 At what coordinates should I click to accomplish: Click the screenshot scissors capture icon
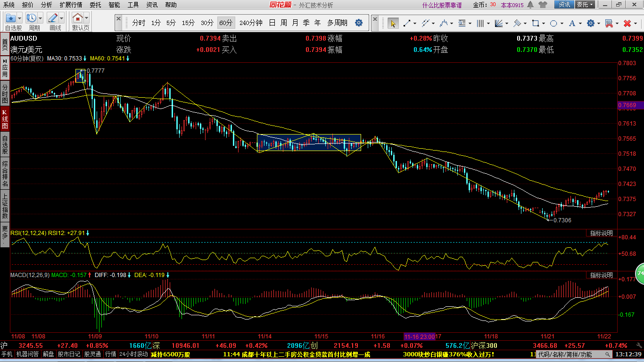point(609,23)
